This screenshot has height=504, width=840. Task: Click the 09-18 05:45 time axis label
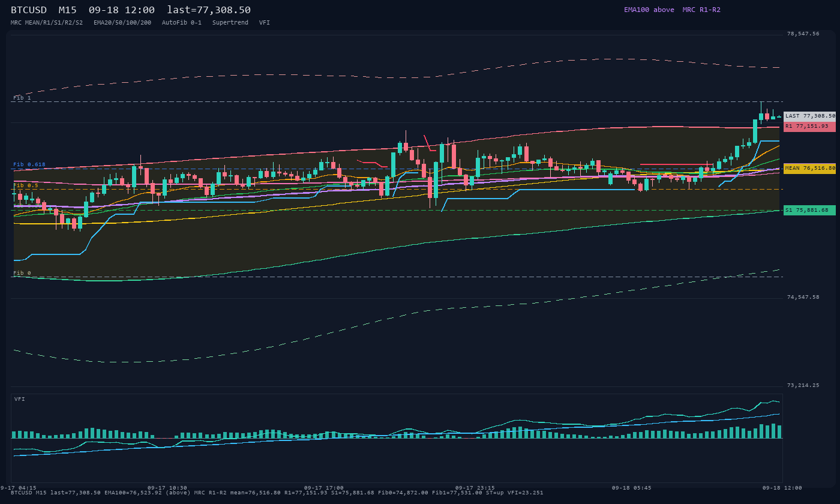[x=632, y=488]
